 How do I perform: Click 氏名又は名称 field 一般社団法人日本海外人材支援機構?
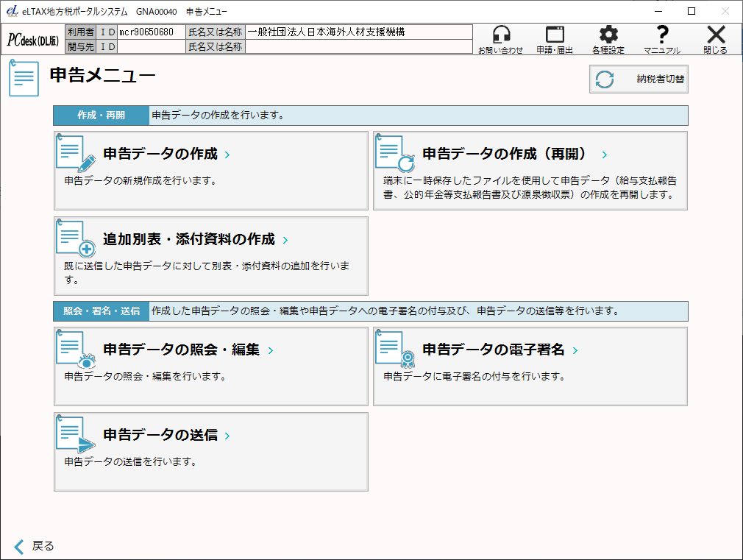[x=359, y=32]
